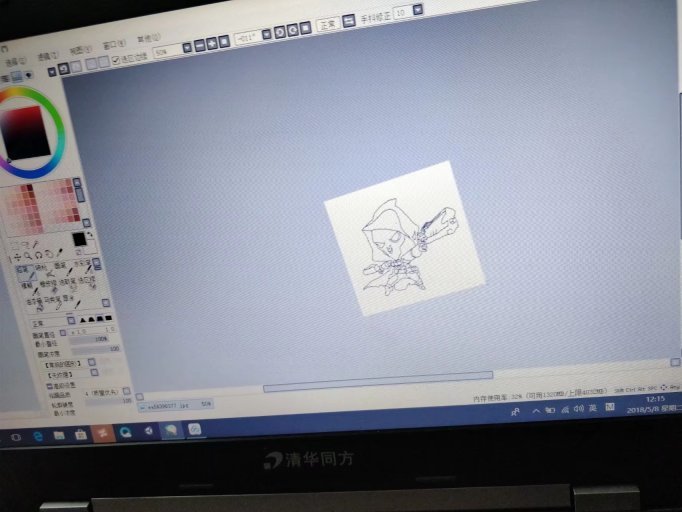Open the brush texture (无纹理) dropdown
The width and height of the screenshot is (682, 512).
[94, 372]
